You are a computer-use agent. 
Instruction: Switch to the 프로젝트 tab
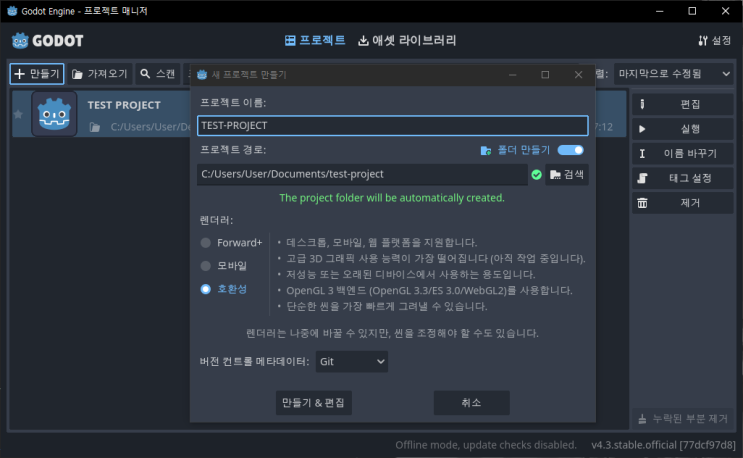pos(315,40)
